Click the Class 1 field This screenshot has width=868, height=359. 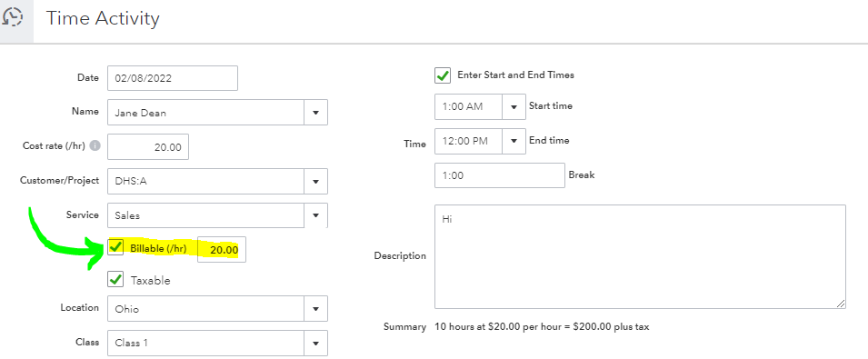coord(206,343)
